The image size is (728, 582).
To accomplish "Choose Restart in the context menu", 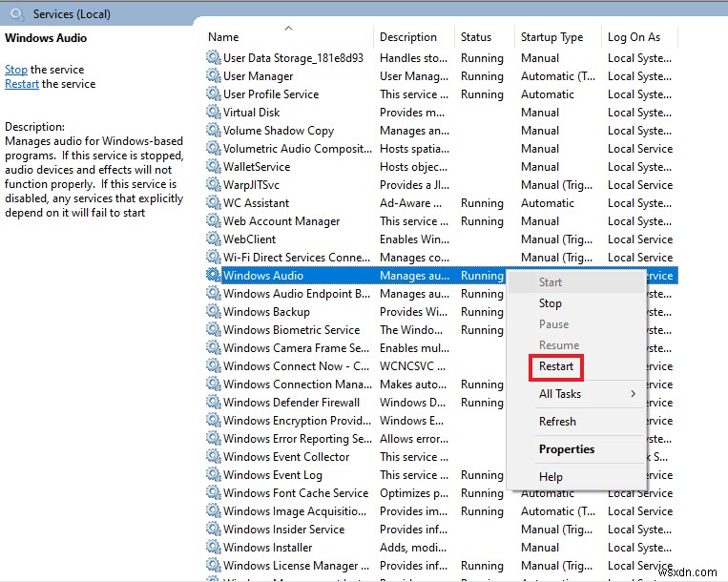I will 555,366.
